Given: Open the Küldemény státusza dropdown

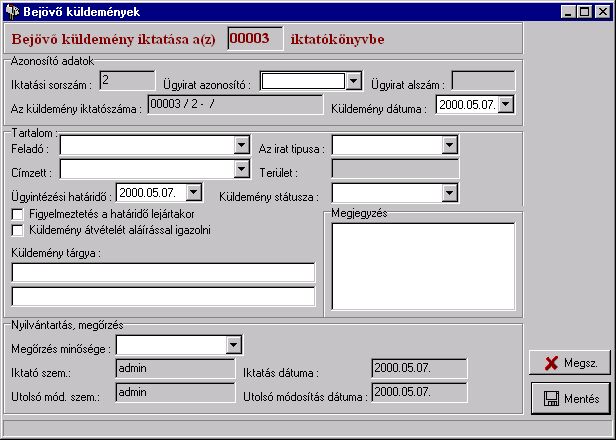Looking at the screenshot, I should (x=449, y=191).
